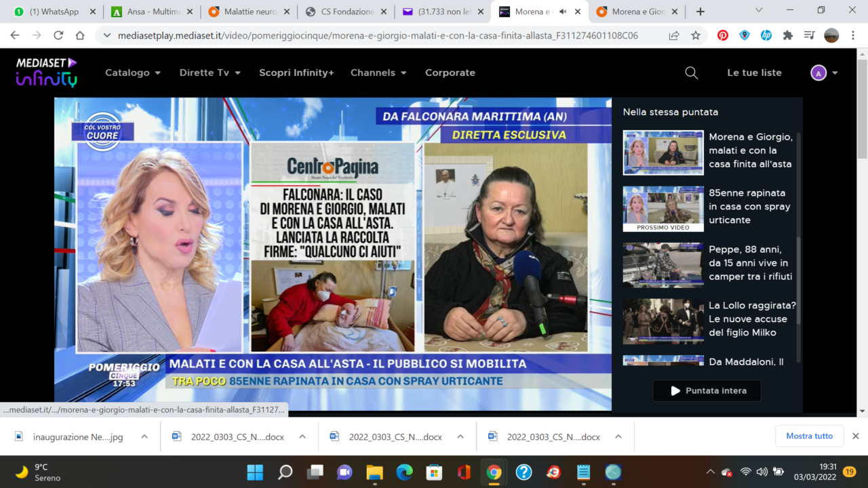
Task: Expand the Channels menu
Action: click(378, 73)
